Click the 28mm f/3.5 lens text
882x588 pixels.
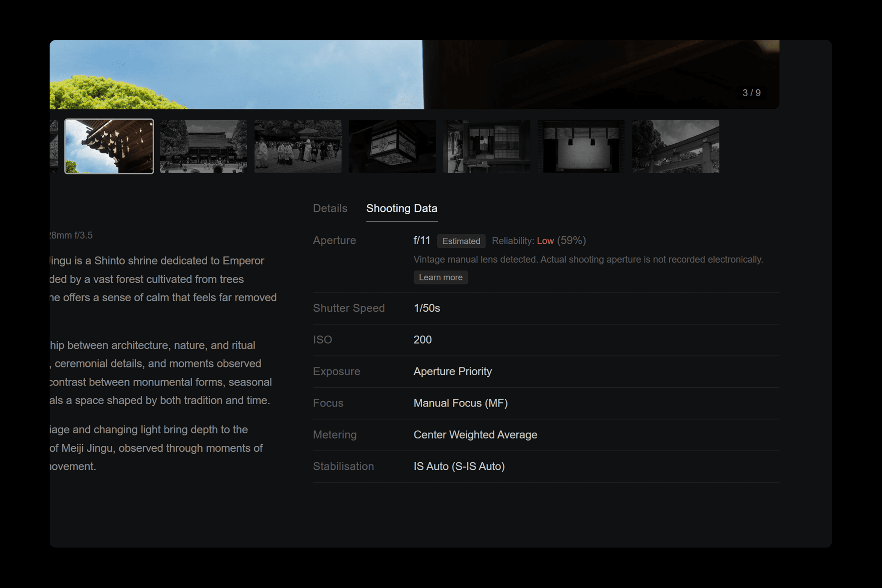pyautogui.click(x=71, y=236)
